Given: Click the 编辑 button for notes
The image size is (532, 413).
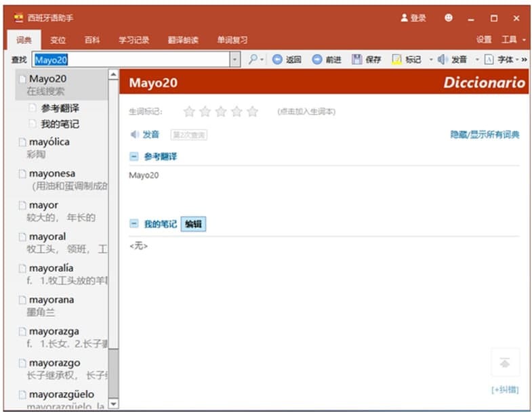Looking at the screenshot, I should [x=193, y=224].
